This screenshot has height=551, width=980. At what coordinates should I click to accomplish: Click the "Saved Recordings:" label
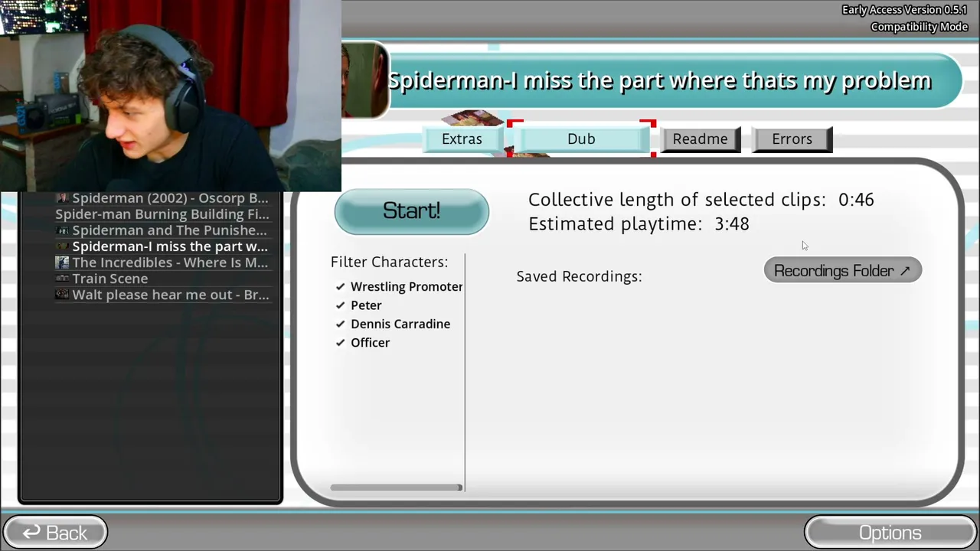tap(579, 276)
